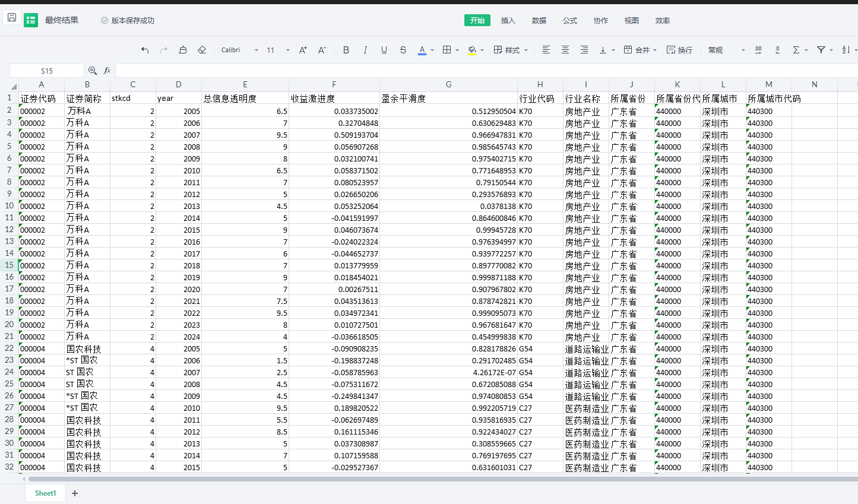This screenshot has height=504, width=858.
Task: Click the formula bar input field
Action: pos(475,71)
